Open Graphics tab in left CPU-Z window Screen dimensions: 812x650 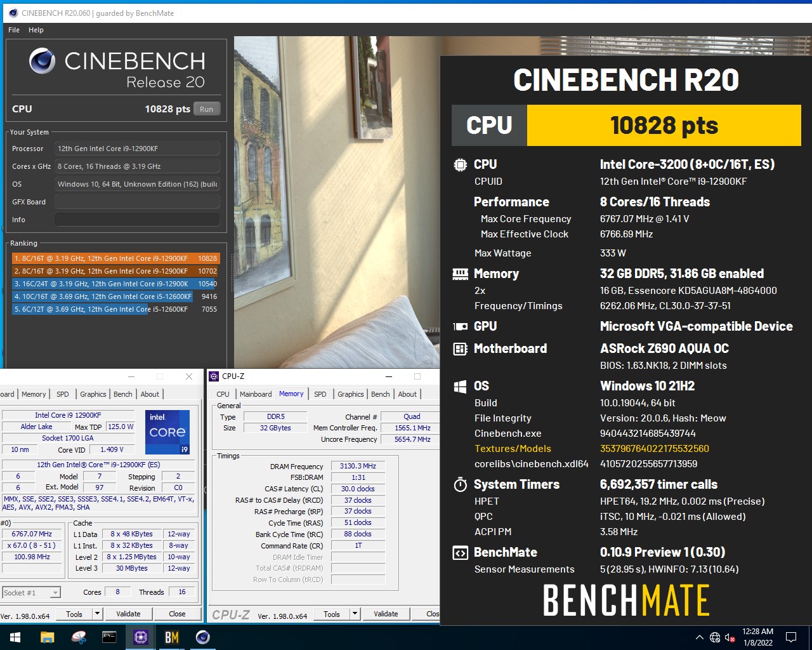(x=93, y=394)
